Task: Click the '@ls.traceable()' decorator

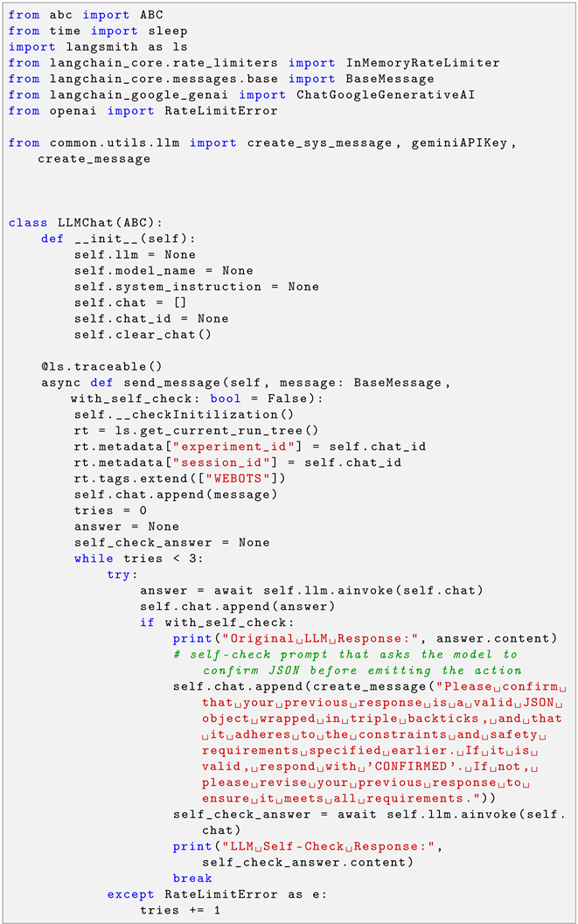Action: point(101,366)
